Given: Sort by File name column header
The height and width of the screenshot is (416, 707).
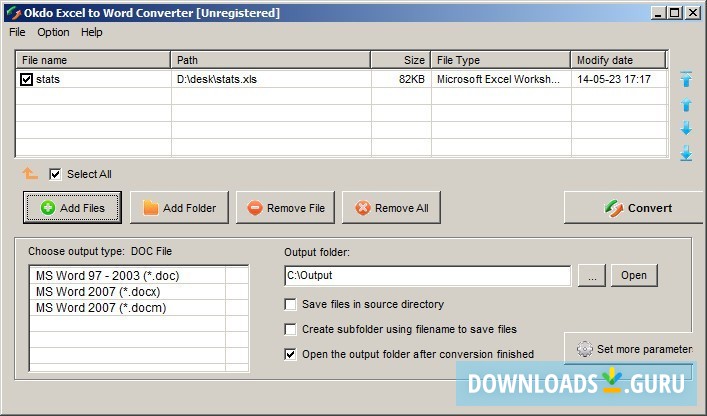Looking at the screenshot, I should pos(93,60).
